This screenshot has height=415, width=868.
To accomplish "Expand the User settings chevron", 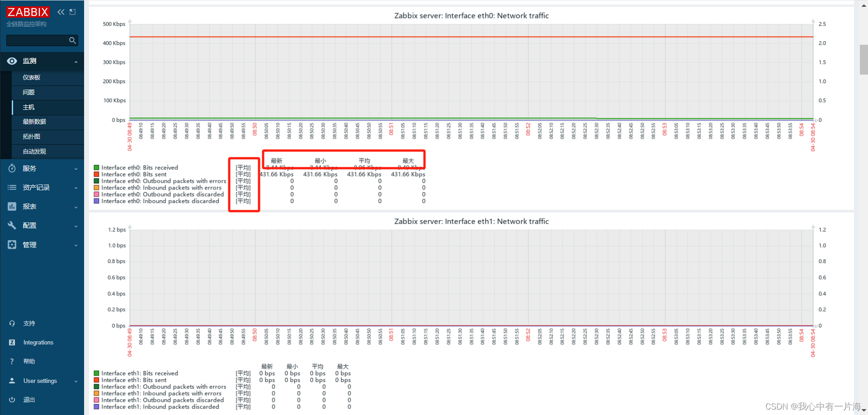I will (76, 382).
